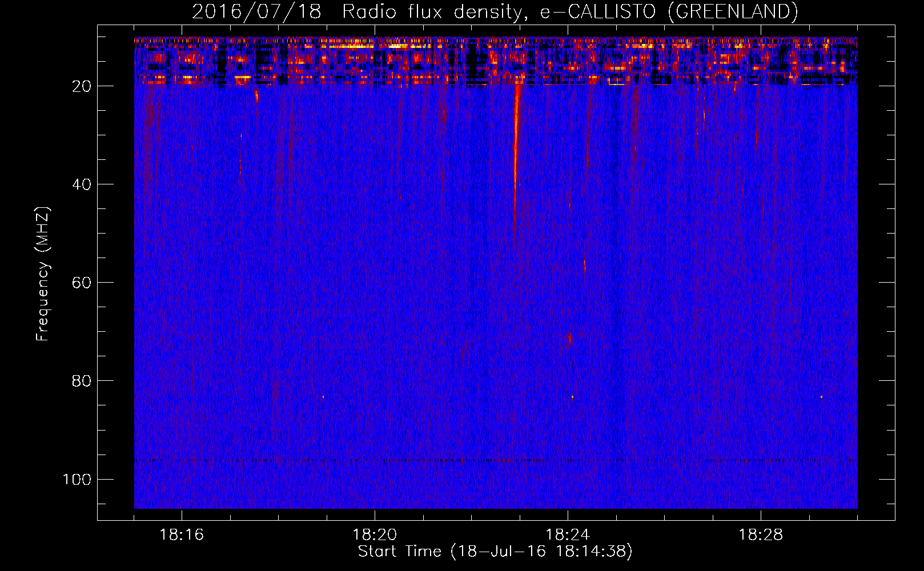
Task: Click the 40 frequency tick label
Action: point(82,184)
